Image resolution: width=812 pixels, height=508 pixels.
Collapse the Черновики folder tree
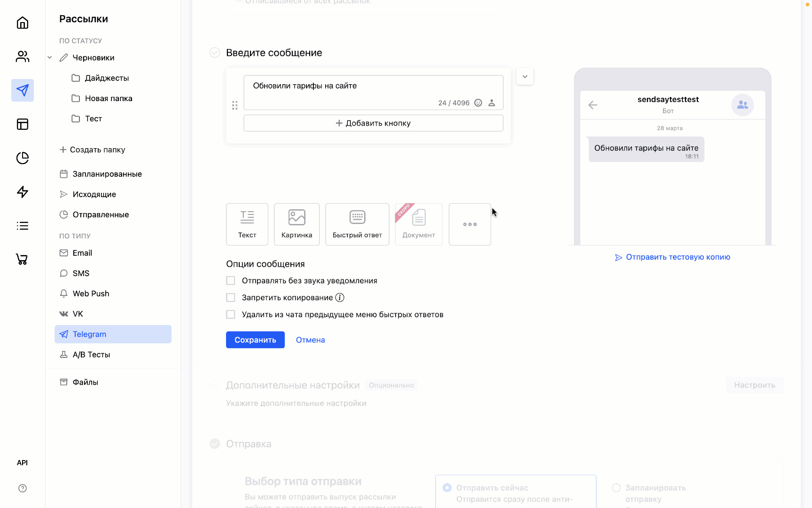click(x=50, y=58)
